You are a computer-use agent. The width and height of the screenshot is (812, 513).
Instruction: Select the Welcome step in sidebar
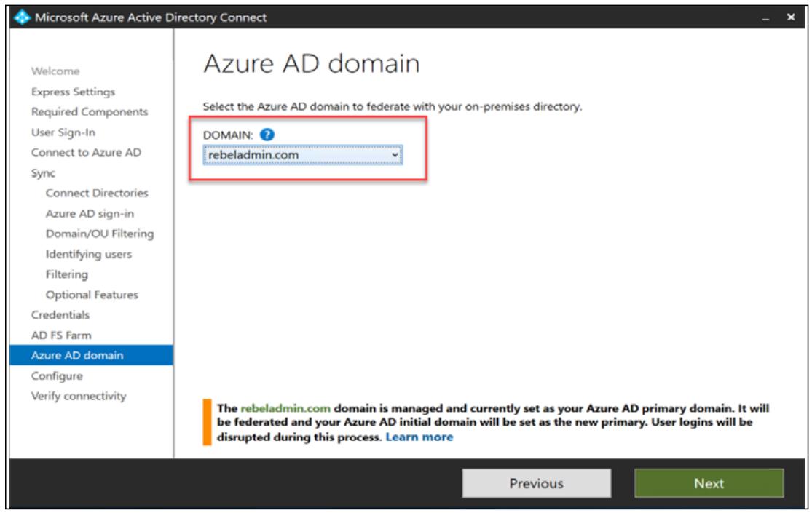(55, 71)
